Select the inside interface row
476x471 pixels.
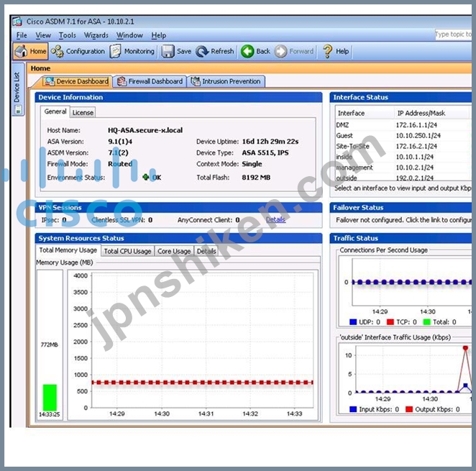pos(403,157)
